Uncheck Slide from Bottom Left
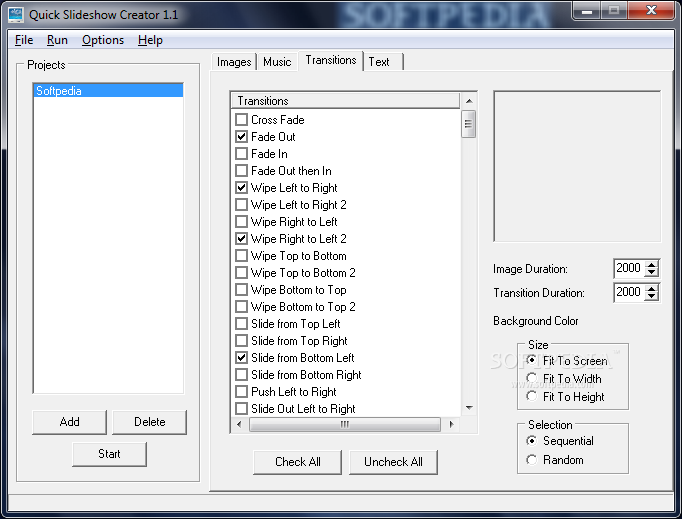Image resolution: width=682 pixels, height=519 pixels. click(241, 358)
